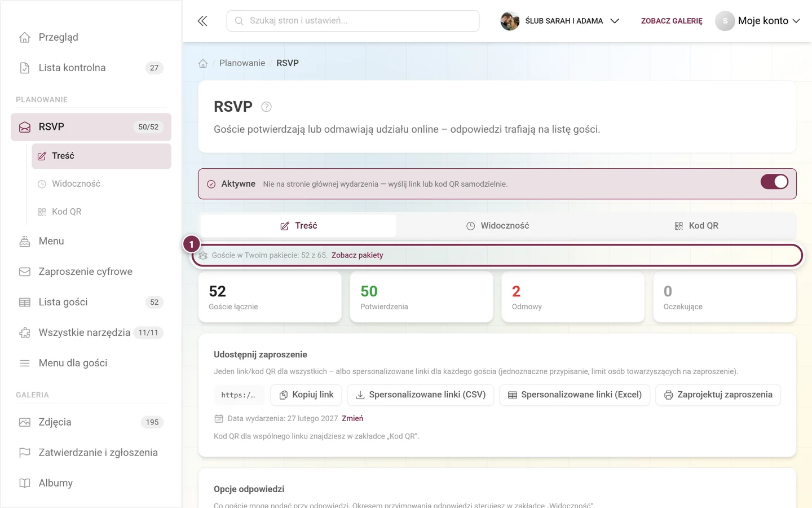Open the Moje konto account dropdown

click(758, 21)
